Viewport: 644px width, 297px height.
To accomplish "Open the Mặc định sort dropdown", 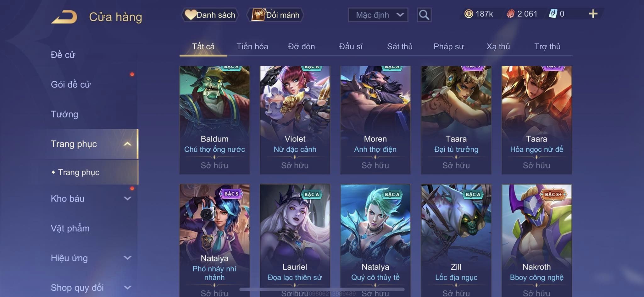I will (x=378, y=15).
